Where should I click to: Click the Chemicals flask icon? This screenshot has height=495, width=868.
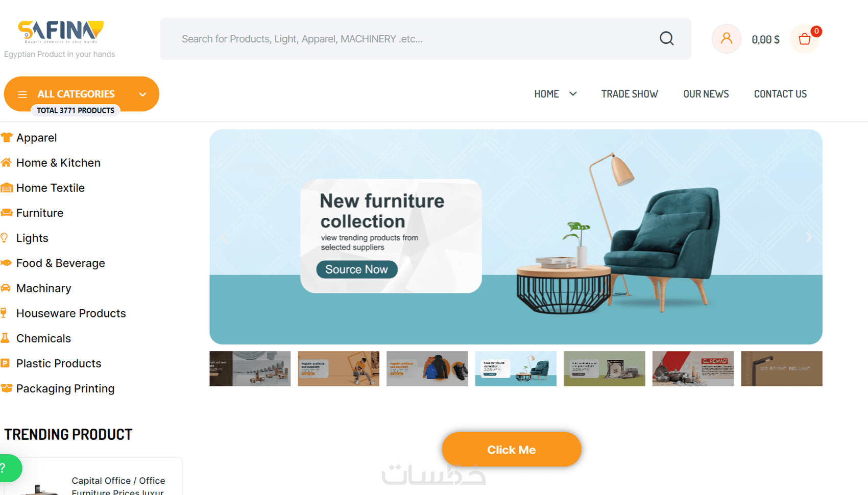[5, 338]
